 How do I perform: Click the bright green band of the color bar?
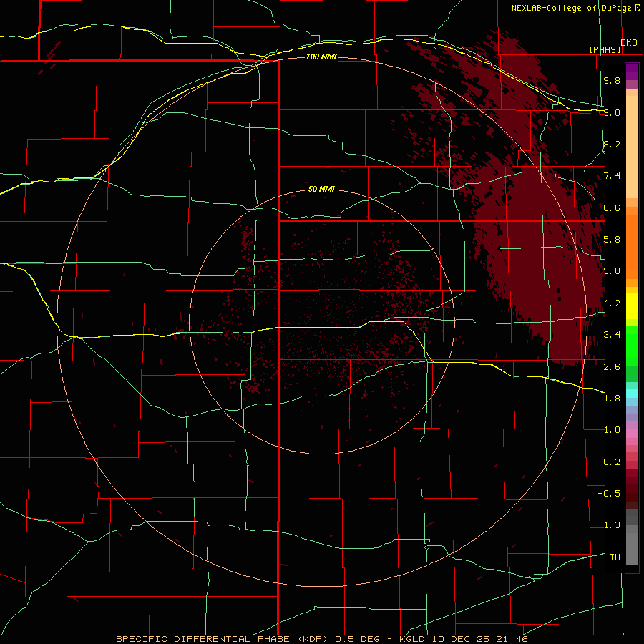click(632, 345)
